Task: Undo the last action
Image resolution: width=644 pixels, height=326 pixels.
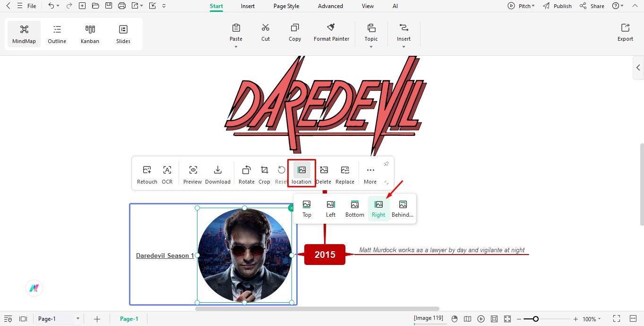Action: [x=51, y=6]
